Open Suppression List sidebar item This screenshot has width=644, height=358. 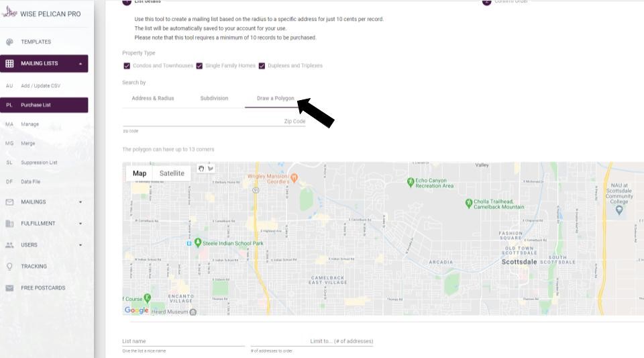(x=44, y=163)
